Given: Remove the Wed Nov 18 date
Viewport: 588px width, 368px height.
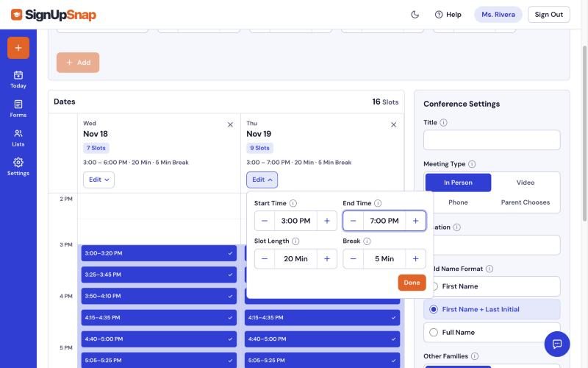Looking at the screenshot, I should click(x=230, y=124).
